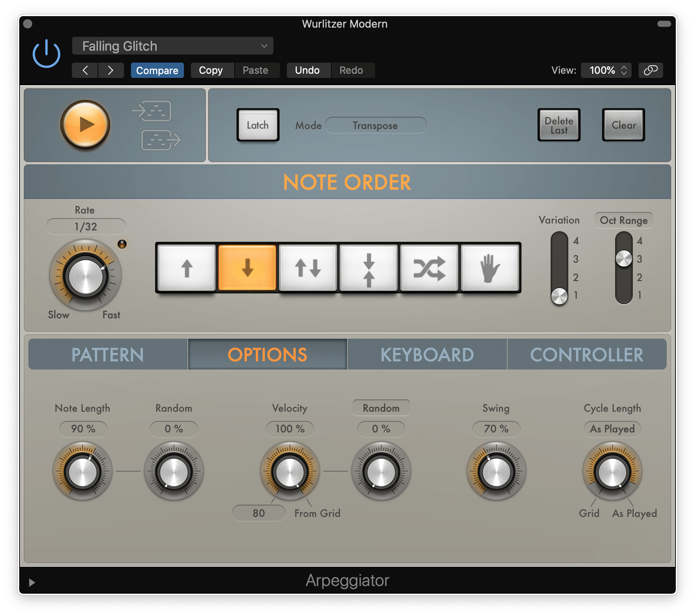This screenshot has width=695, height=616.
Task: Open the Rate 1/32 value menu
Action: click(x=86, y=227)
